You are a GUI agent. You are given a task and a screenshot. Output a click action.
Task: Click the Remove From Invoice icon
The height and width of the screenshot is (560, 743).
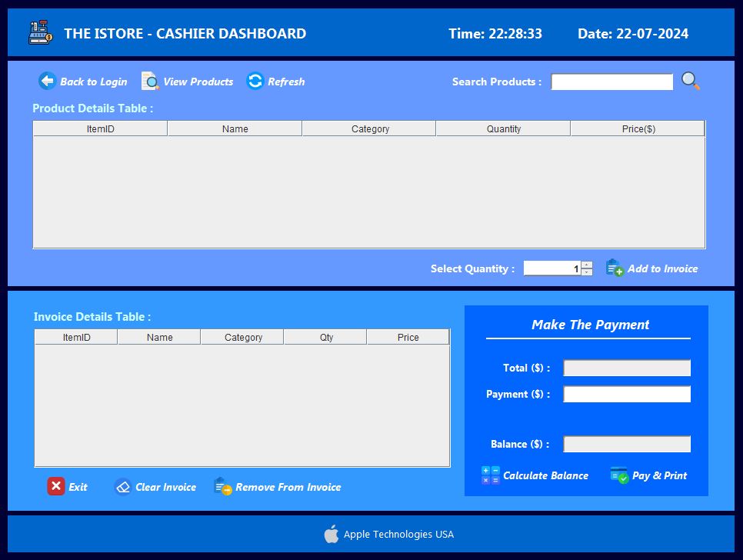pyautogui.click(x=222, y=486)
